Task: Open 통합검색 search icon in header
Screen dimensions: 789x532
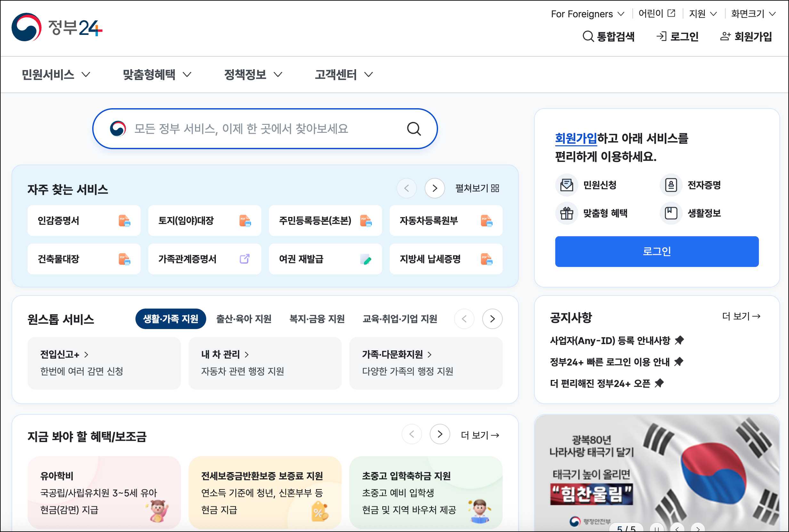Action: (588, 36)
